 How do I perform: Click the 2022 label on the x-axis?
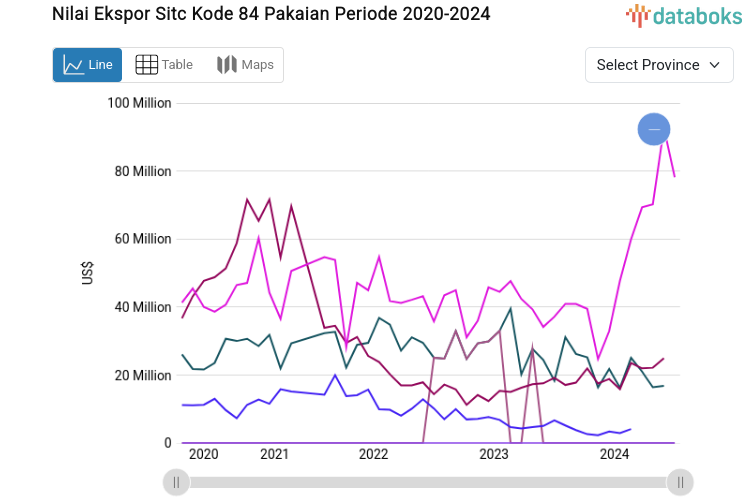click(x=373, y=454)
